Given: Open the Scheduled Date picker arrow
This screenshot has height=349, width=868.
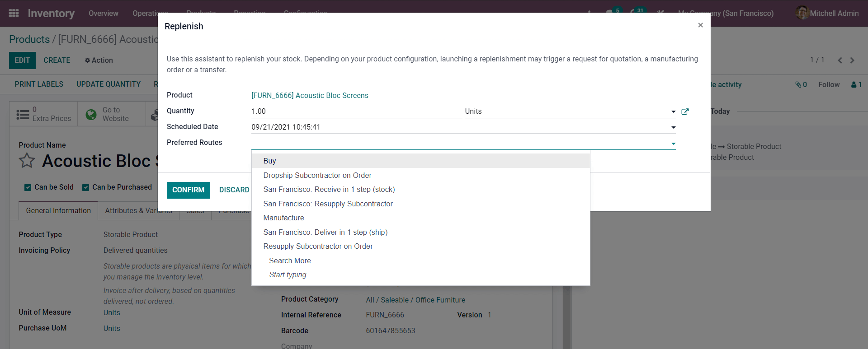Looking at the screenshot, I should point(673,127).
